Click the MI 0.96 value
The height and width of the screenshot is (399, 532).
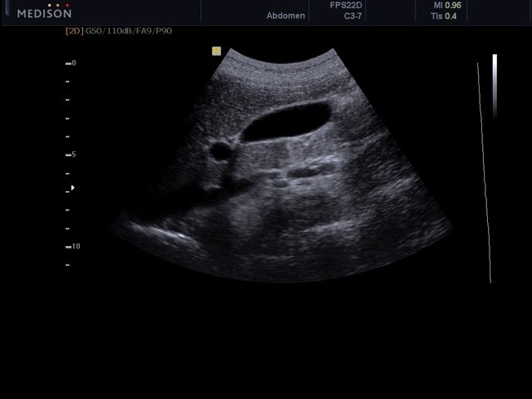click(x=445, y=5)
